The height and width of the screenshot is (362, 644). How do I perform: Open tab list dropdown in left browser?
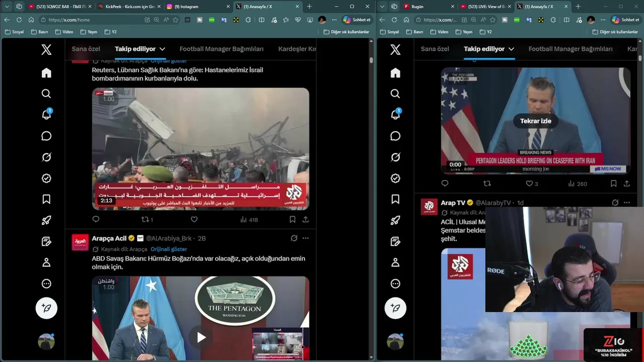7,7
